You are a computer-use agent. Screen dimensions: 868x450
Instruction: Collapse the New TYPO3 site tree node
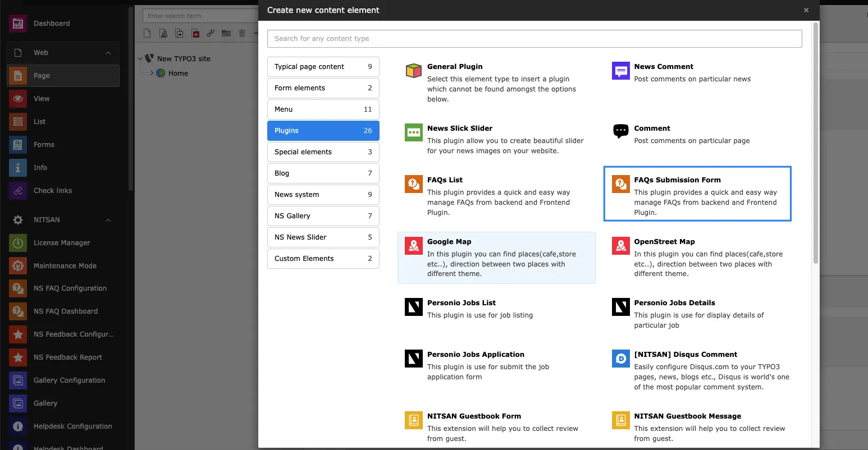[140, 58]
